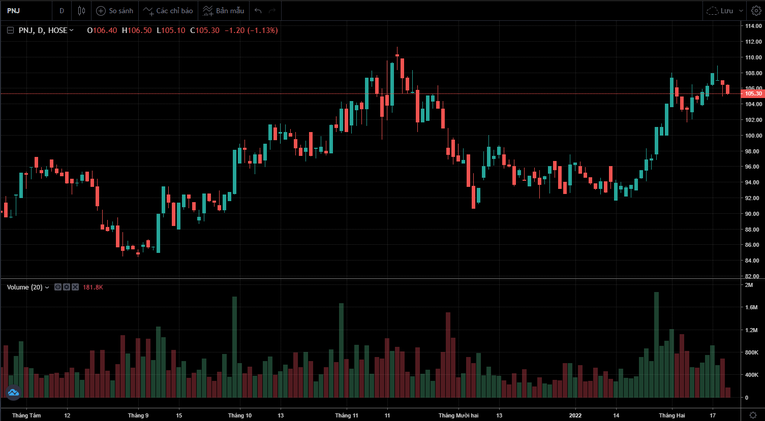Open the candlestick chart style selector
Screen dimensions: 765x421
tap(82, 11)
